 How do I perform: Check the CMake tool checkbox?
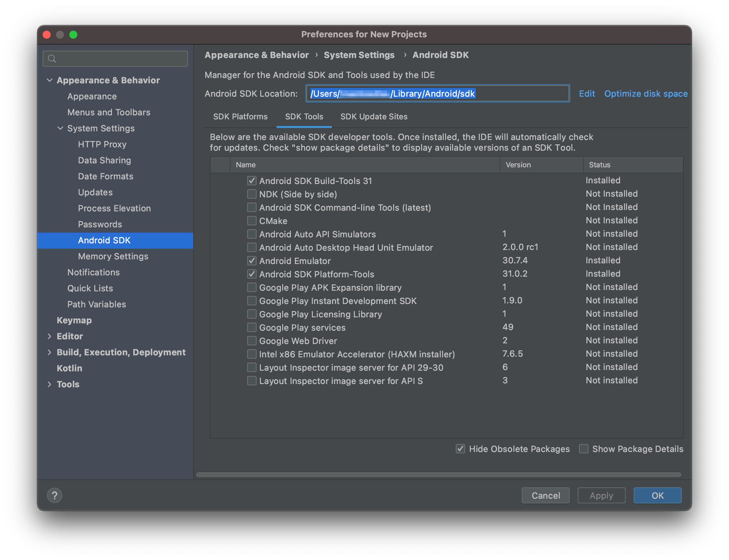[252, 221]
